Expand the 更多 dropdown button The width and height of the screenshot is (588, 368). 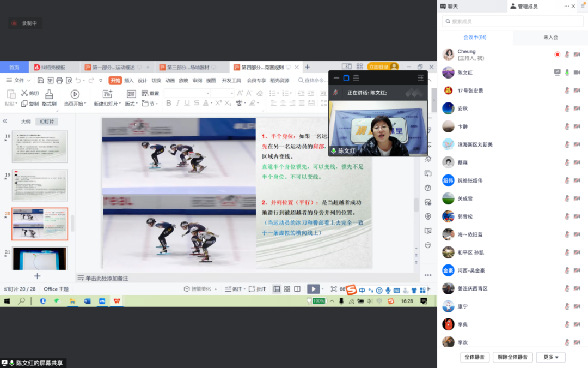[x=551, y=357]
